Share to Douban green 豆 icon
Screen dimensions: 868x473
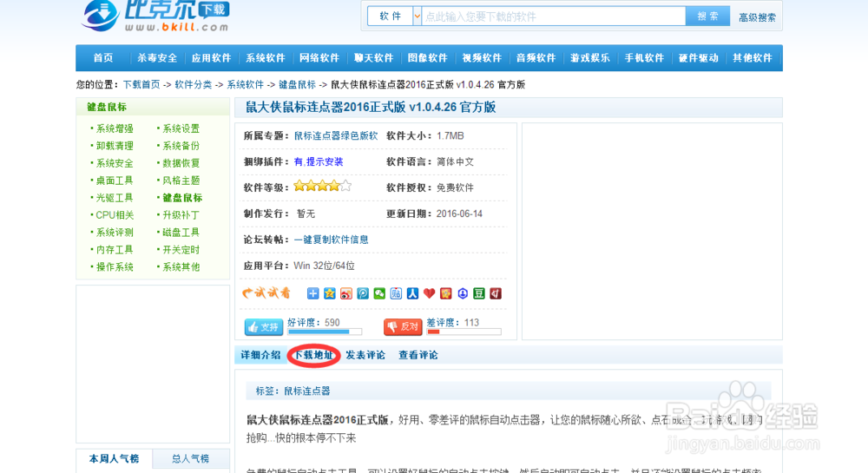(x=479, y=293)
